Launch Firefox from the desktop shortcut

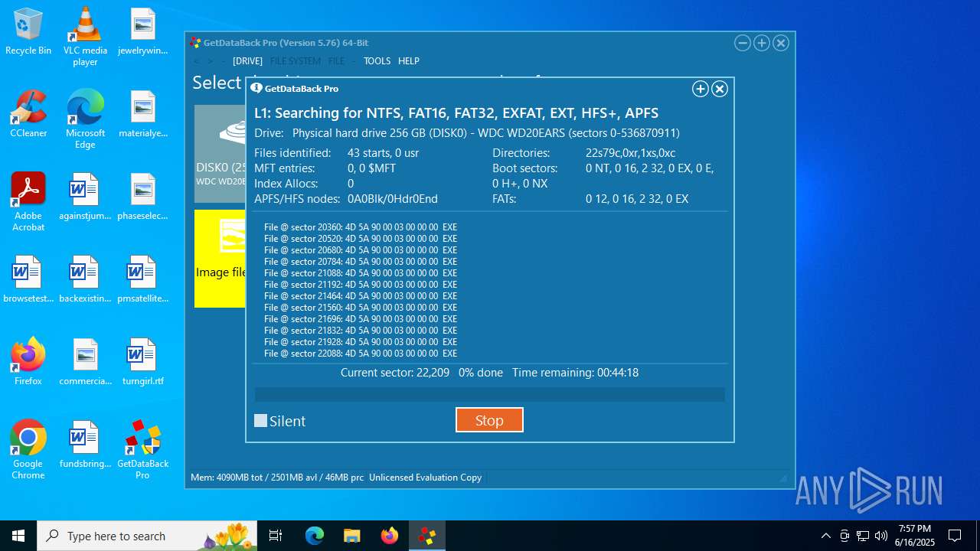click(28, 362)
